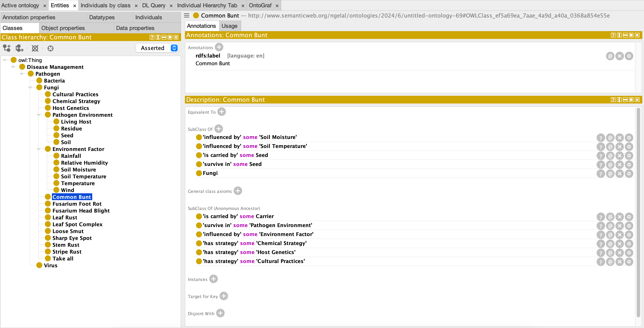Click the Add sibling class icon

tap(19, 48)
